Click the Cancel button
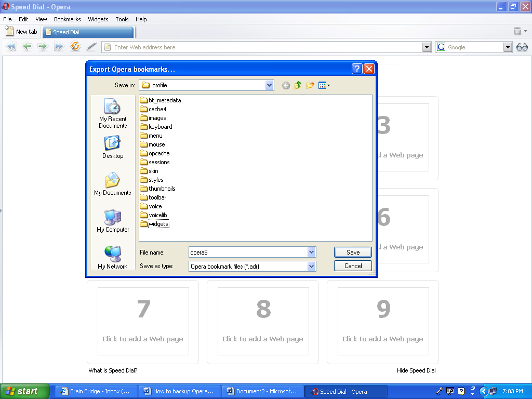 coord(353,265)
